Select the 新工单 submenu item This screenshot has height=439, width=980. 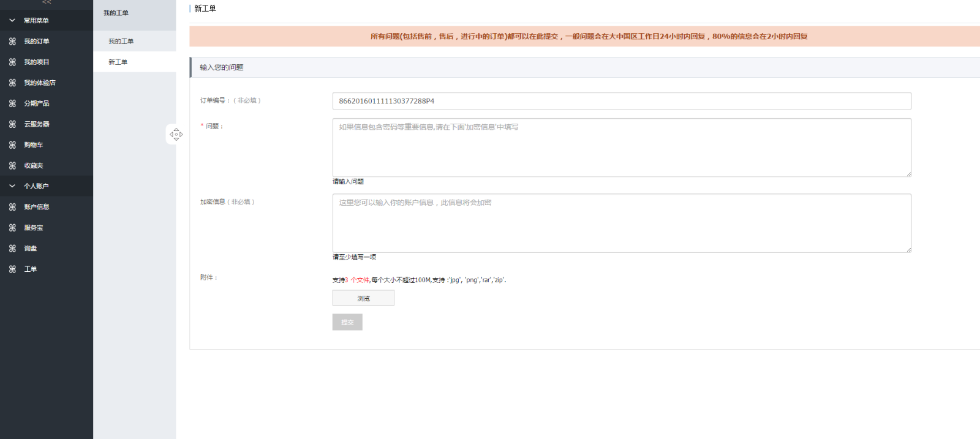[x=118, y=62]
